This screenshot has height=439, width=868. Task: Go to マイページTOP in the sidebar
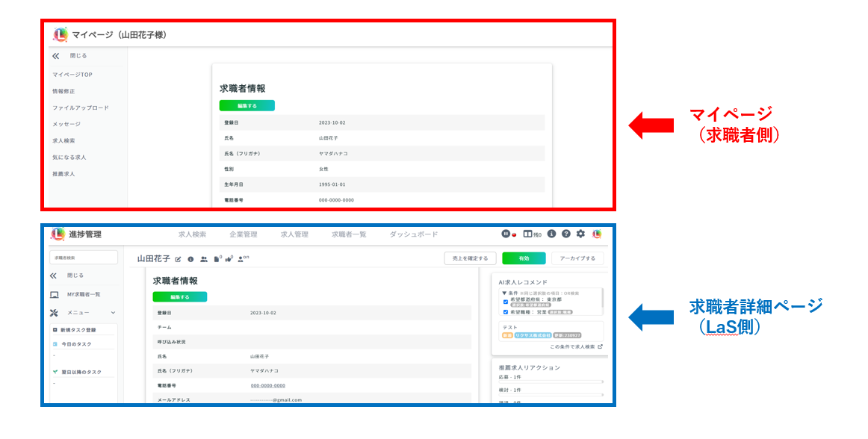(x=72, y=75)
